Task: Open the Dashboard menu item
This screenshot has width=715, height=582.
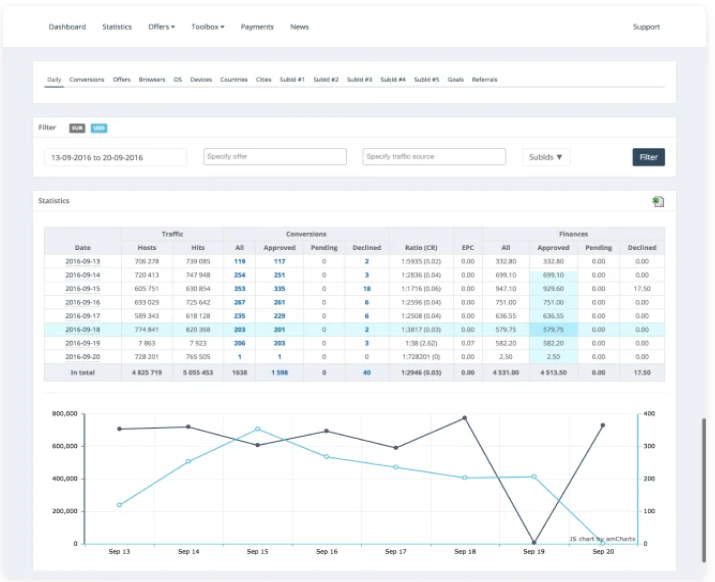Action: [x=67, y=27]
